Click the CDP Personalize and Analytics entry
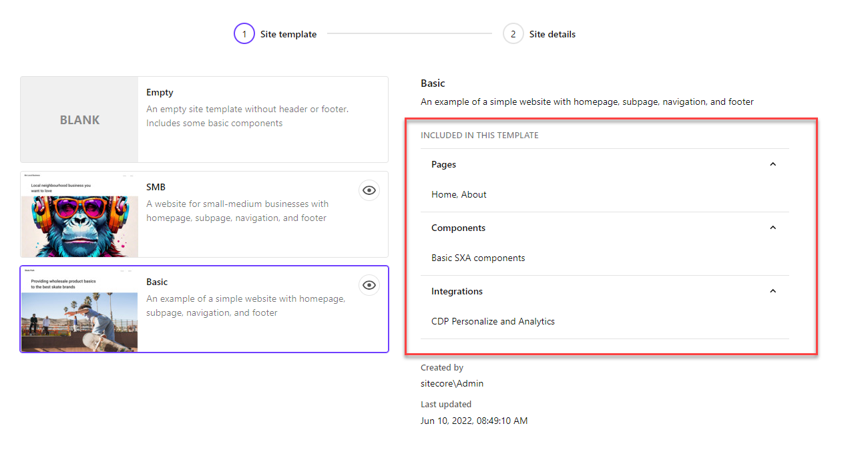 coord(493,321)
